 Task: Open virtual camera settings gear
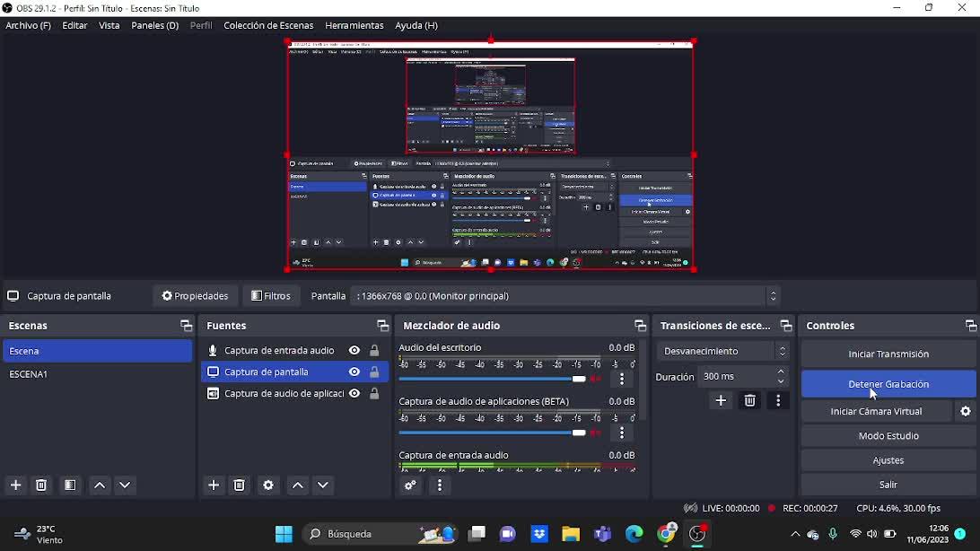click(966, 411)
